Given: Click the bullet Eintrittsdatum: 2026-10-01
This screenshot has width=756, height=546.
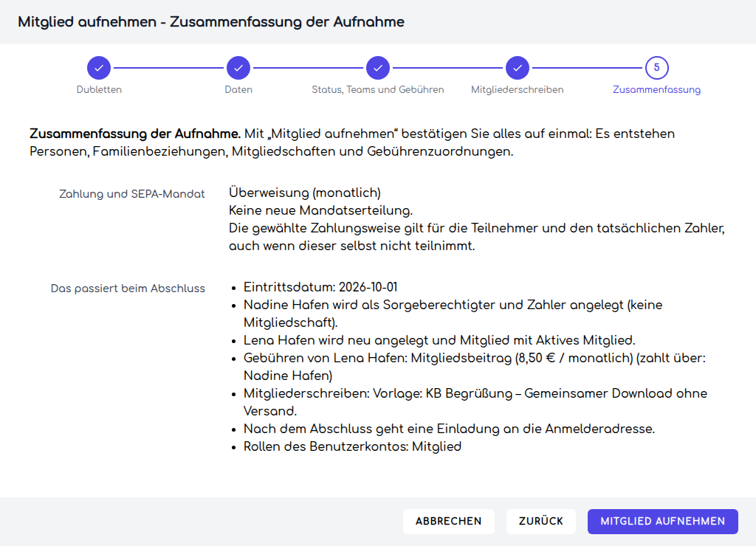Looking at the screenshot, I should point(320,287).
